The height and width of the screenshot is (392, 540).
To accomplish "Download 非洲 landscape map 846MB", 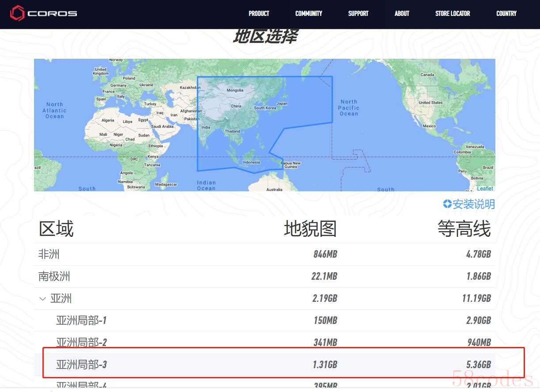I will tap(325, 254).
